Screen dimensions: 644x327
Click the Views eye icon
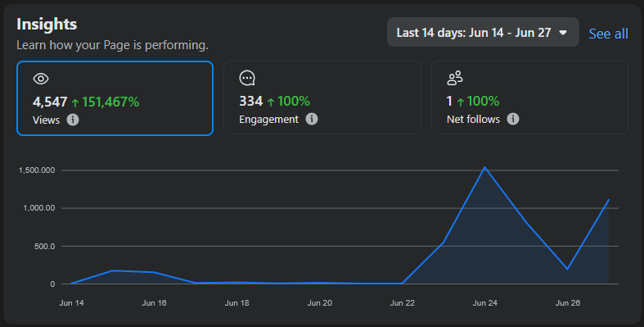tap(41, 79)
